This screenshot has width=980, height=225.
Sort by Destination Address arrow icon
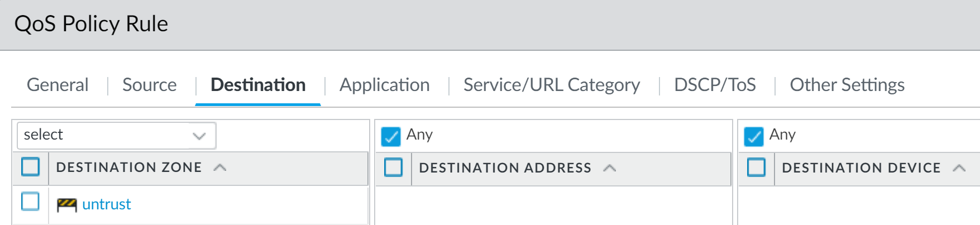(610, 168)
